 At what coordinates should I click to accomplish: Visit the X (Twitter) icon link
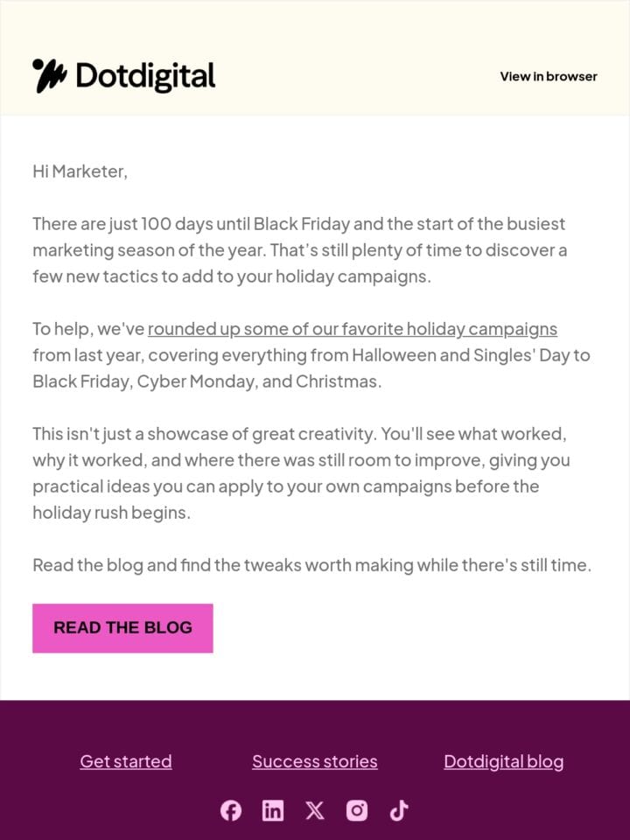coord(315,810)
